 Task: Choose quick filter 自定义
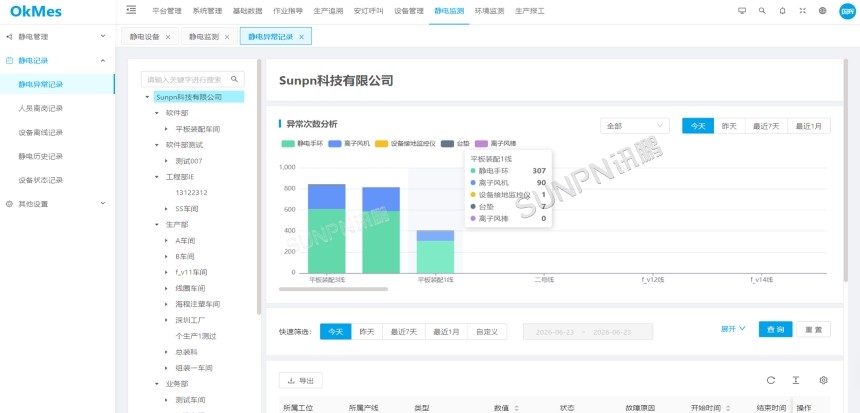pos(487,331)
